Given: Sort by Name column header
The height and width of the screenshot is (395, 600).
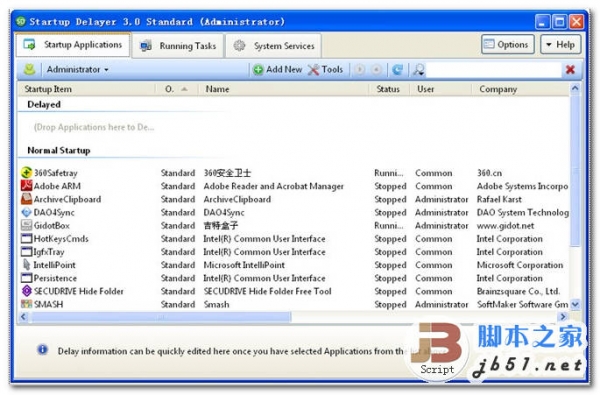Looking at the screenshot, I should tap(283, 89).
